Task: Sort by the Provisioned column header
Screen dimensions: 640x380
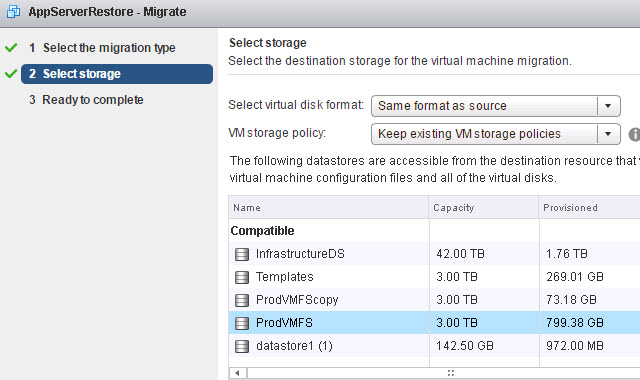Action: [x=589, y=207]
